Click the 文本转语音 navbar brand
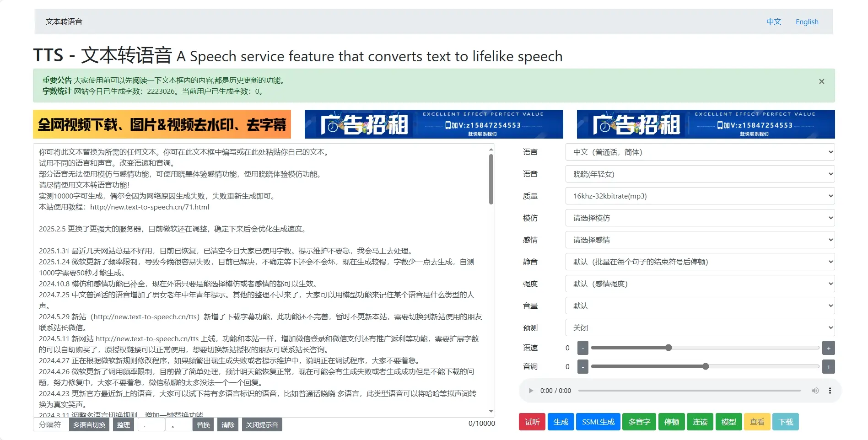Screen dimensions: 868x440 [x=64, y=21]
